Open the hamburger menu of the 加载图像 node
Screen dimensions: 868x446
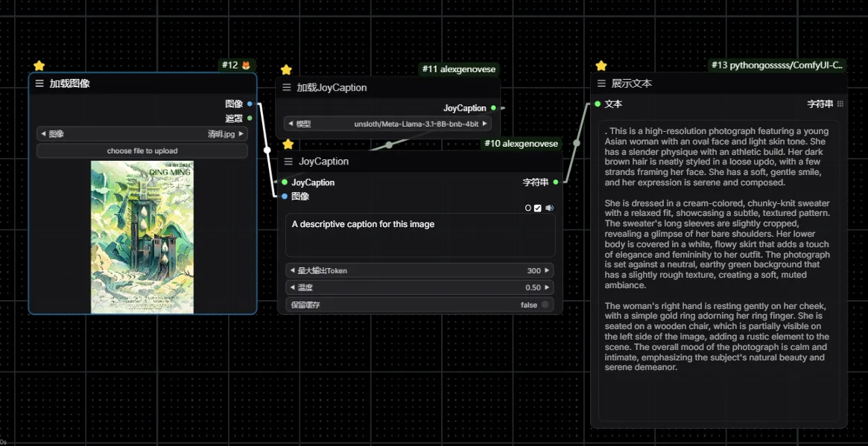[39, 83]
